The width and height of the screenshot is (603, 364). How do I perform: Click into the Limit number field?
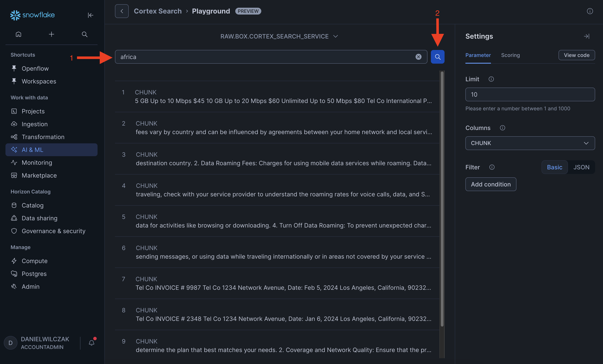click(530, 94)
